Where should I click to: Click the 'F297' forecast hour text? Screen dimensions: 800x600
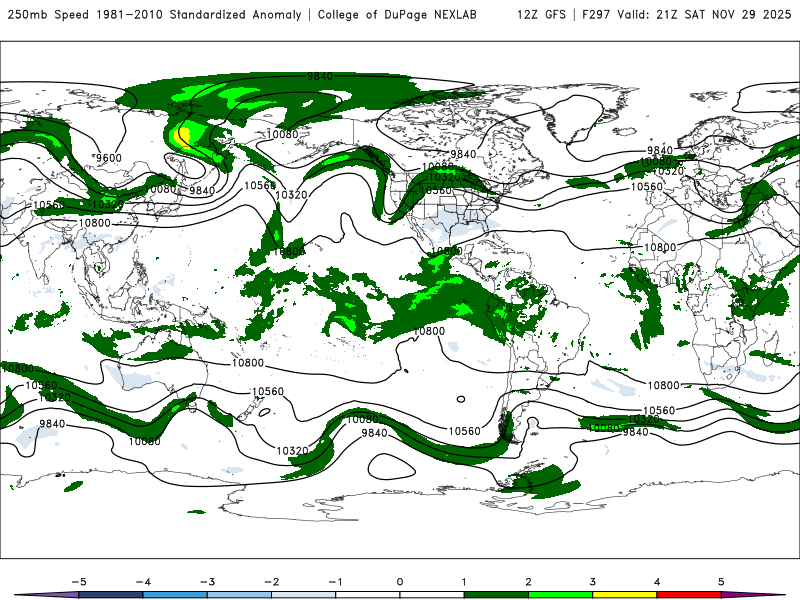(596, 14)
